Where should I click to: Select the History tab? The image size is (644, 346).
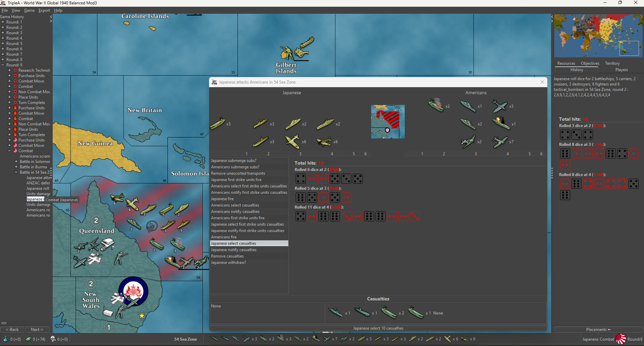[577, 70]
